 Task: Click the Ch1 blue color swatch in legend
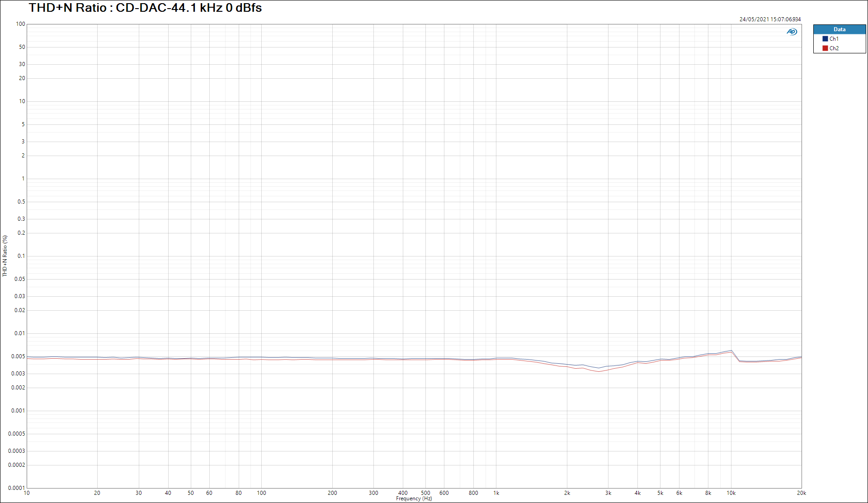(x=825, y=39)
